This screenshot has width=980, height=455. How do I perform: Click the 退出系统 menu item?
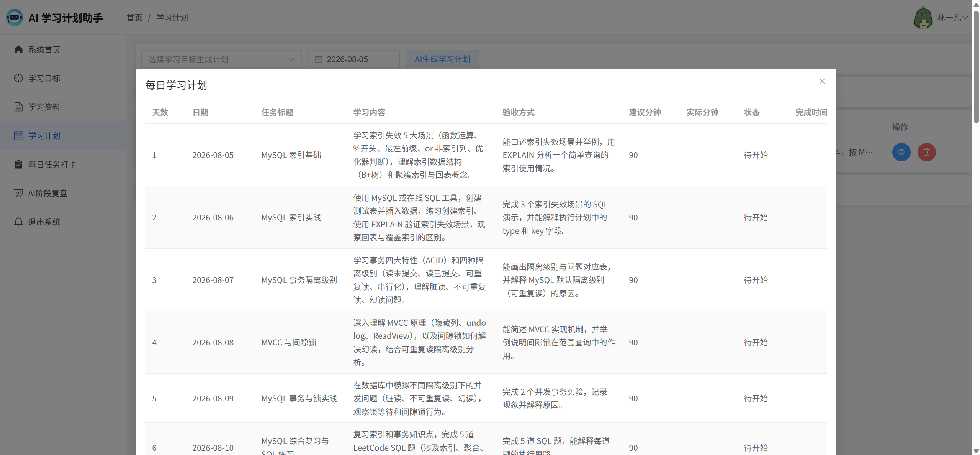[x=63, y=222]
